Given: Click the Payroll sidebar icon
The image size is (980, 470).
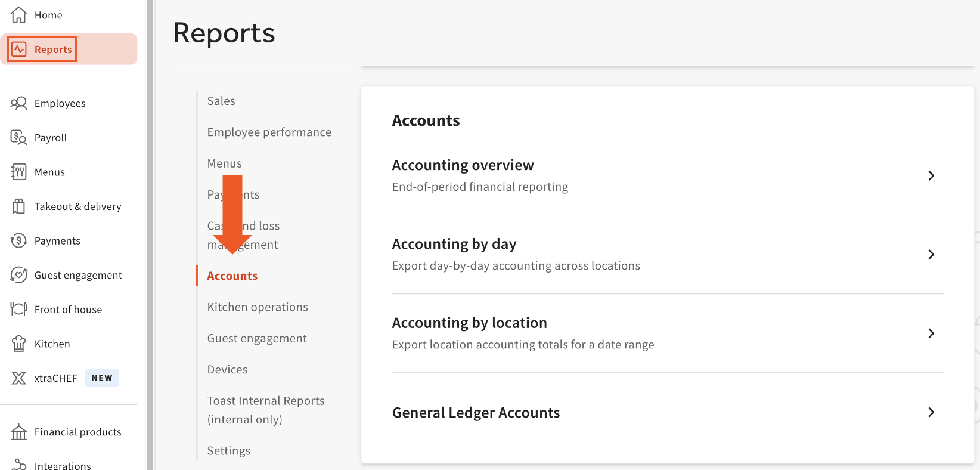Looking at the screenshot, I should pos(18,137).
